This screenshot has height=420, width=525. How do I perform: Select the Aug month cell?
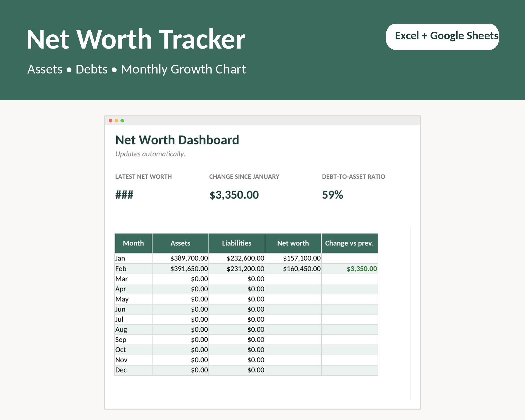click(133, 329)
